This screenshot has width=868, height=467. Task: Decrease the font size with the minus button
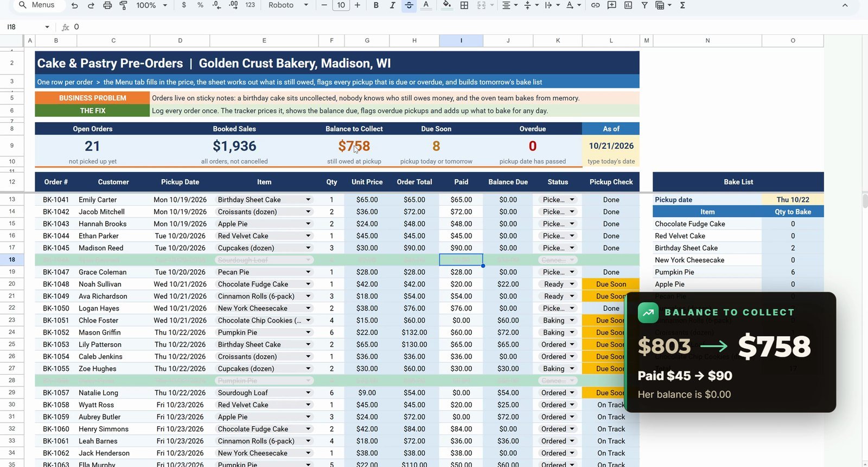(x=324, y=5)
